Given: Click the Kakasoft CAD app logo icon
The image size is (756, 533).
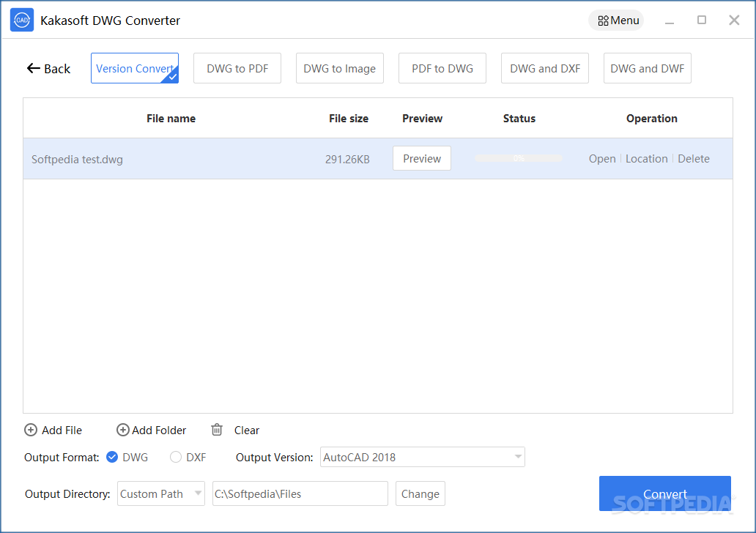Looking at the screenshot, I should click(x=22, y=20).
